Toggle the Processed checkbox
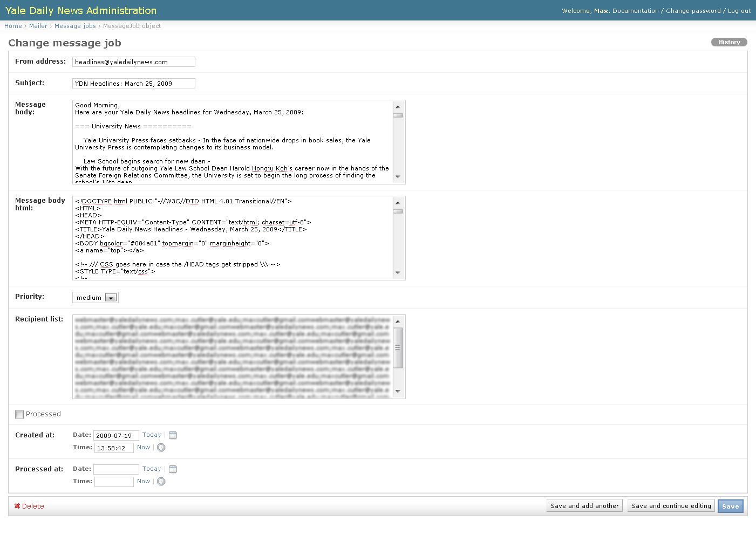756x535 pixels. click(19, 414)
